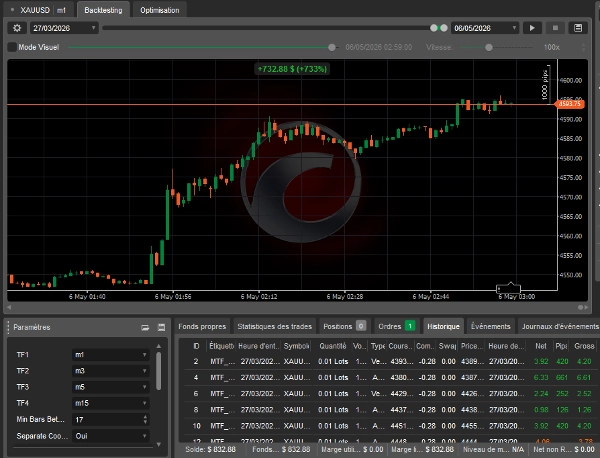Click the 4593.75 current price marker

point(570,104)
